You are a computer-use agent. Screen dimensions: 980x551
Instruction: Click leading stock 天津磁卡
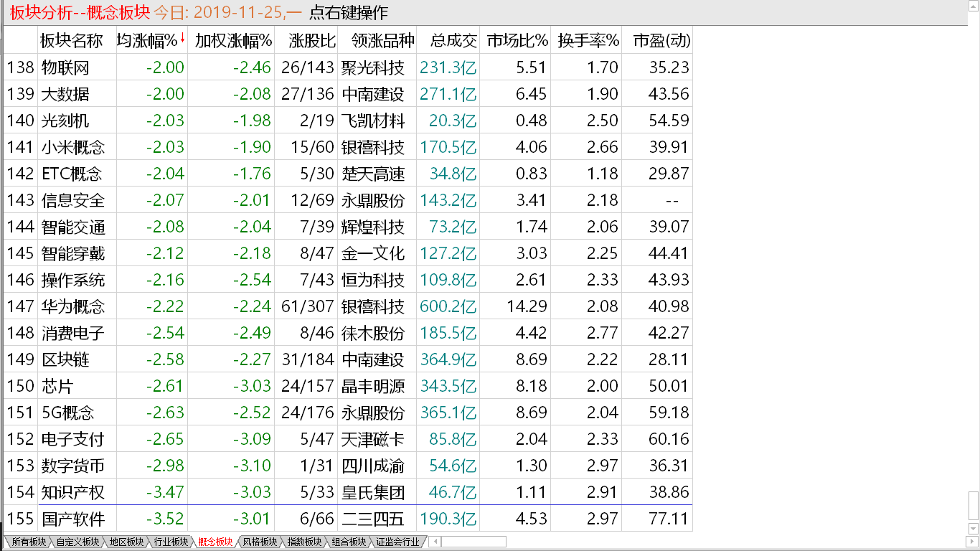click(x=373, y=439)
